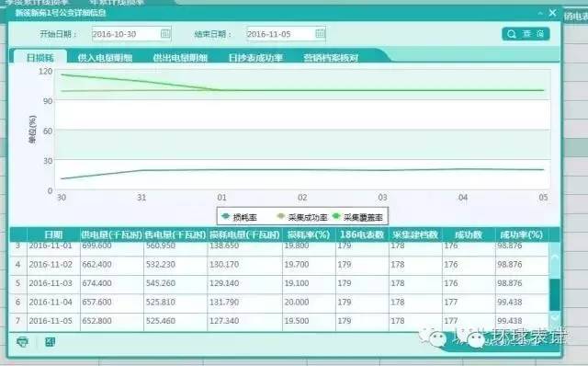Select the 日抄表成功率 tab
The height and width of the screenshot is (366, 588).
pyautogui.click(x=255, y=57)
